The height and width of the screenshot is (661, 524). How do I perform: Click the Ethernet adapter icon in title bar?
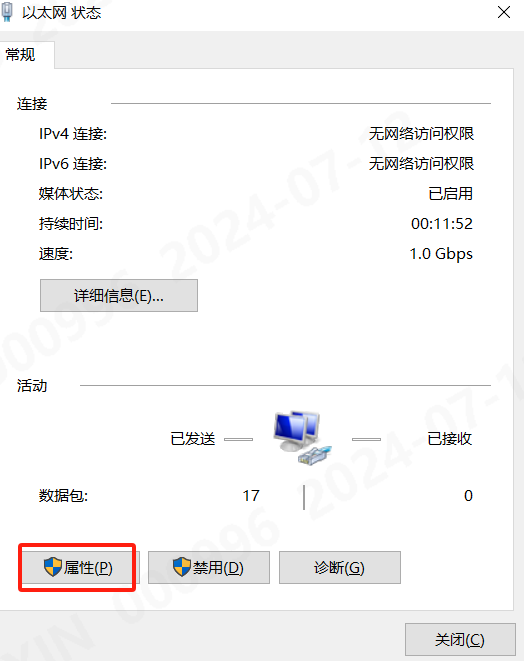[x=7, y=12]
